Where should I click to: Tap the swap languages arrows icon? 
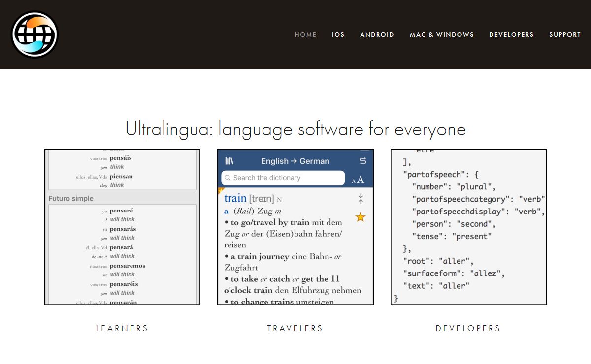[x=363, y=161]
